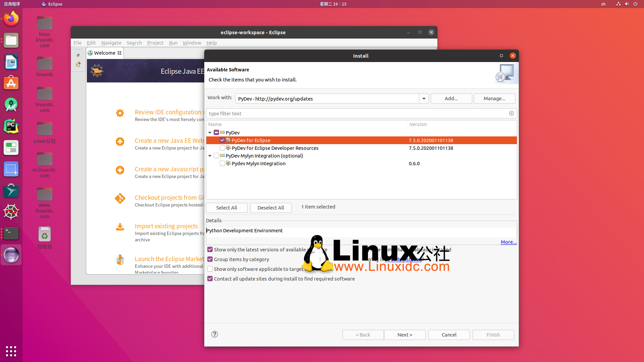The width and height of the screenshot is (644, 362).
Task: Clear the filter text using the X icon
Action: 512,113
